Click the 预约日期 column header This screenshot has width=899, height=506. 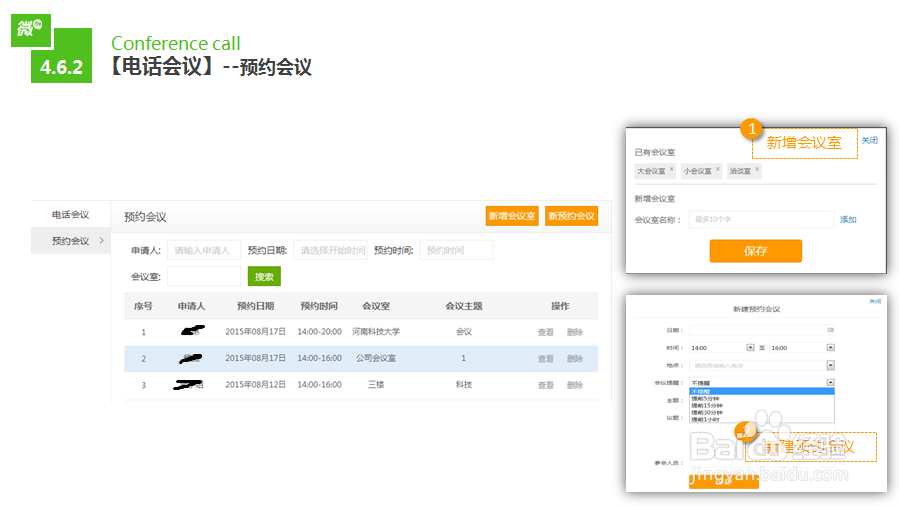click(x=256, y=306)
